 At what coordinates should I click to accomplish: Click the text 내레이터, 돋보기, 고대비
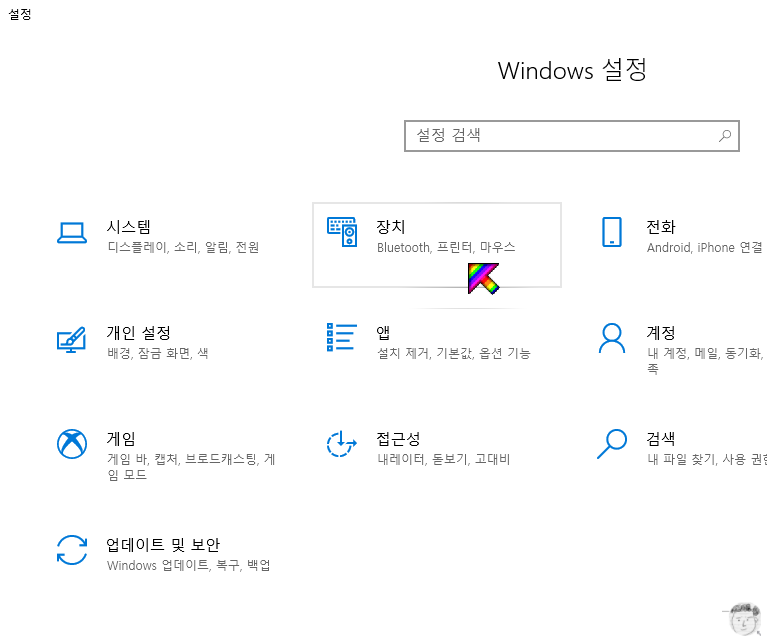click(443, 459)
